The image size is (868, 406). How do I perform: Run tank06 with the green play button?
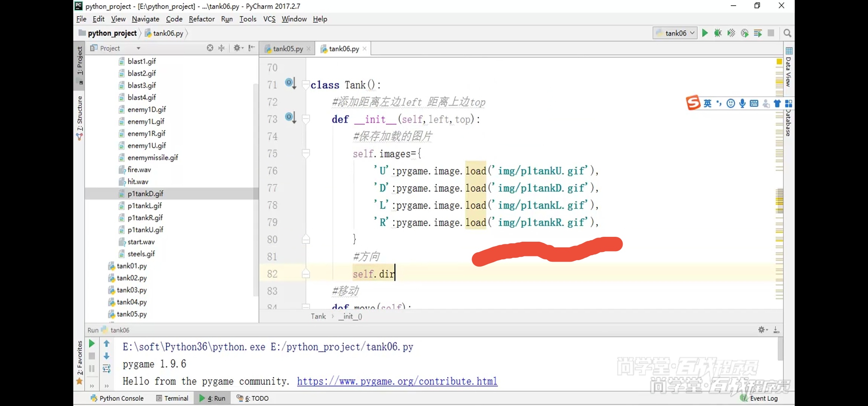click(x=705, y=33)
